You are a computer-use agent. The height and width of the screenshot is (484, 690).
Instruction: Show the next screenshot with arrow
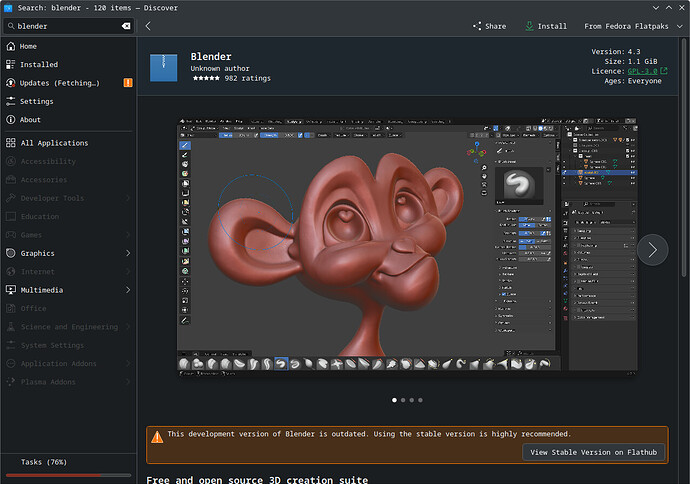pyautogui.click(x=652, y=250)
